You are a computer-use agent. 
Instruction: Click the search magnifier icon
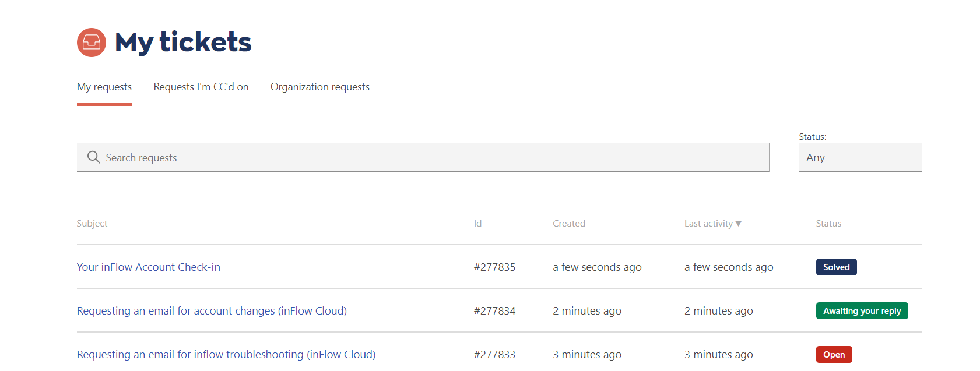click(x=93, y=157)
